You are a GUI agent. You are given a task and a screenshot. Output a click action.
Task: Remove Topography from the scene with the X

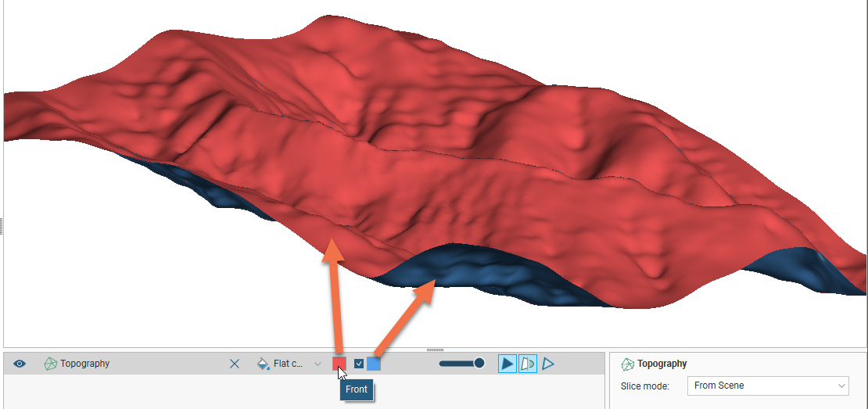click(x=235, y=364)
